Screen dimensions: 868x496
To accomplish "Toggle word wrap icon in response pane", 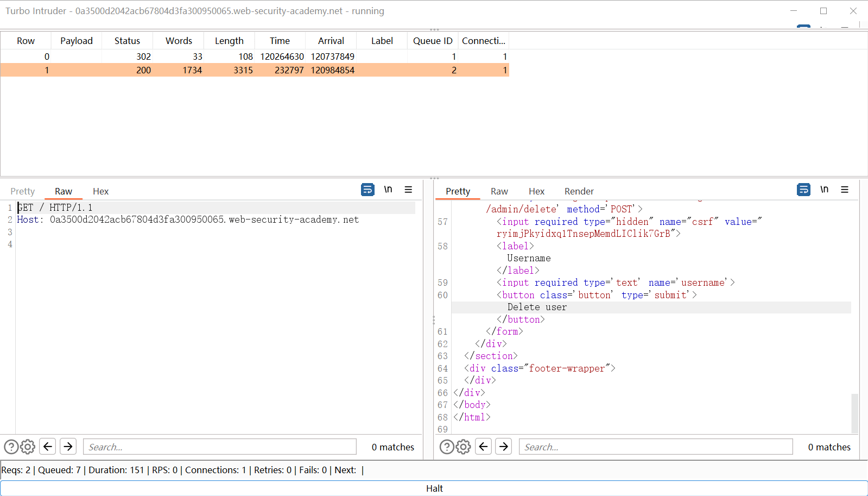I will click(x=803, y=190).
